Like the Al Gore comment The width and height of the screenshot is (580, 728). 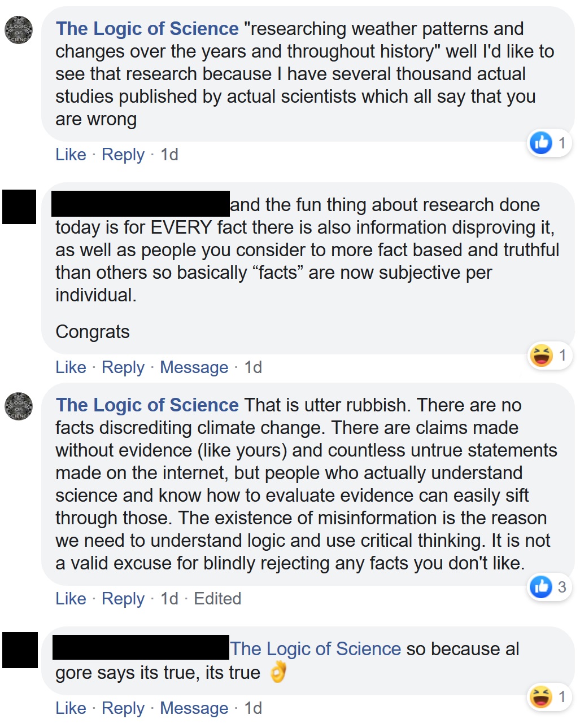coord(71,708)
